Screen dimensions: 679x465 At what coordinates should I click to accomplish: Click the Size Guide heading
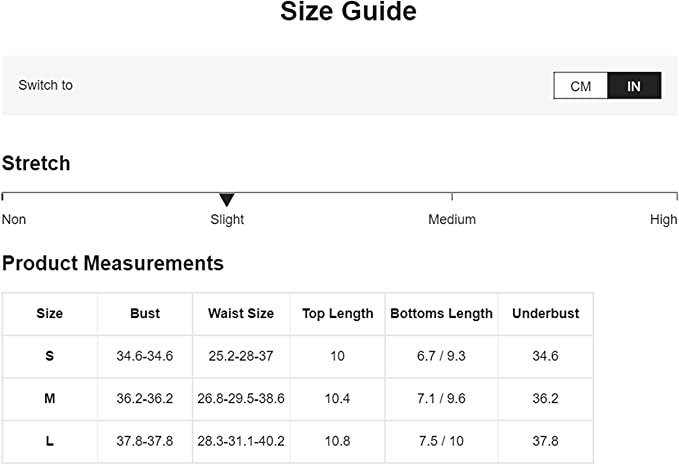(x=348, y=13)
